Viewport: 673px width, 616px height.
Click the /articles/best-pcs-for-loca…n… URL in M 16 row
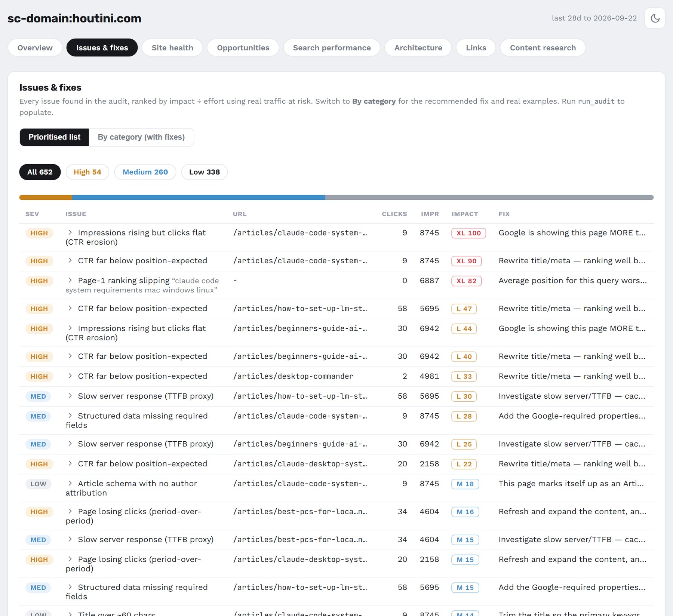(300, 512)
